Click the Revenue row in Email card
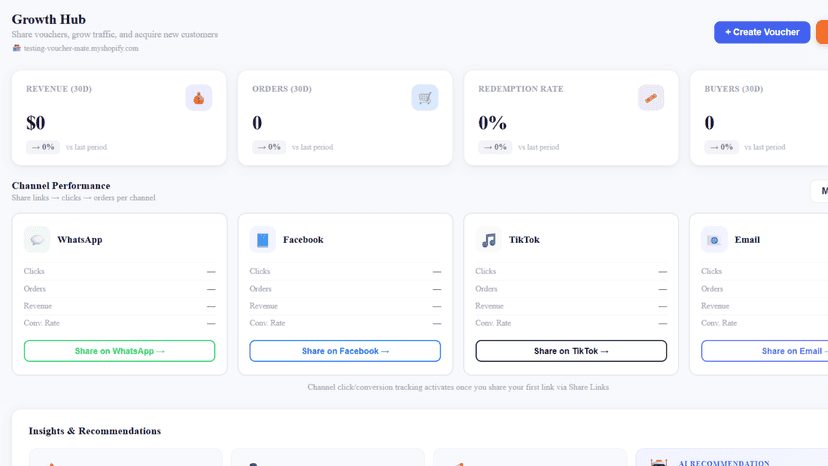The width and height of the screenshot is (828, 466). (x=765, y=306)
